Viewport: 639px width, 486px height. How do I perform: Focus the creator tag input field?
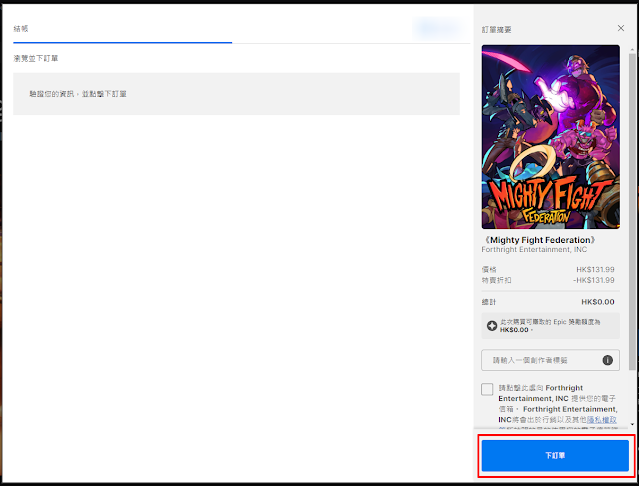pos(550,360)
